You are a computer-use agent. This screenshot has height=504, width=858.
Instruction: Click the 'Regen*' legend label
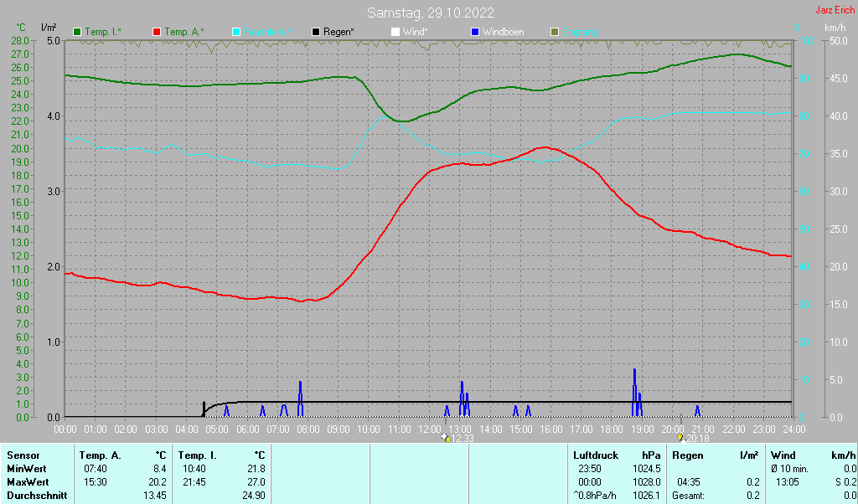point(339,33)
